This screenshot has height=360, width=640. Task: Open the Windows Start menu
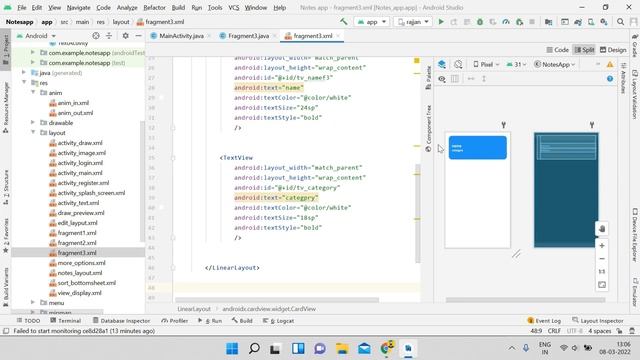click(x=232, y=349)
